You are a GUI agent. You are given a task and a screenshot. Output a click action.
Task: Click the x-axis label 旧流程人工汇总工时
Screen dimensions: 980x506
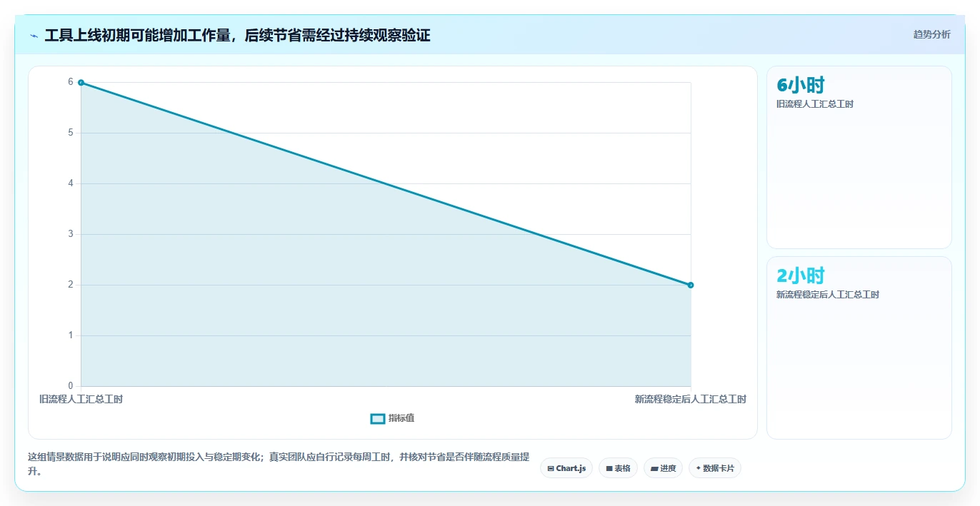click(x=81, y=399)
